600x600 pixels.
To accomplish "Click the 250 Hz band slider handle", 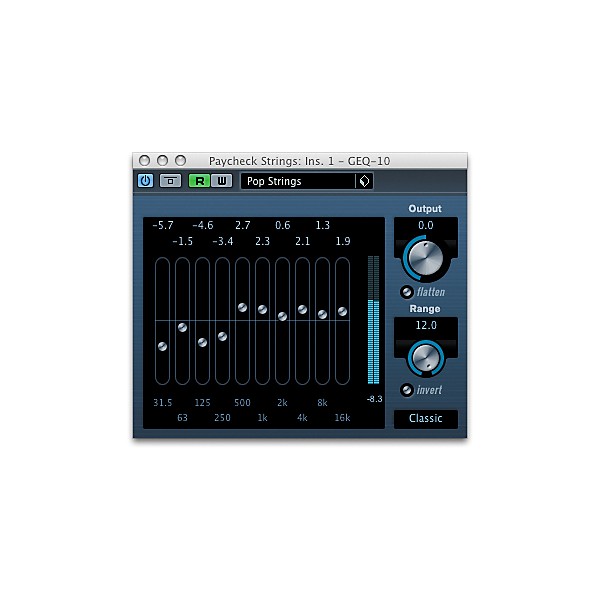I will tap(222, 337).
